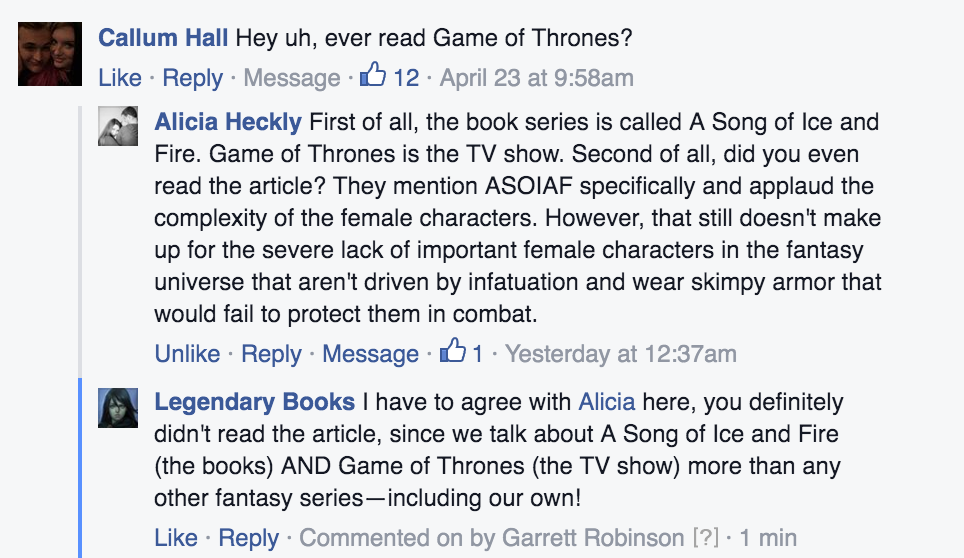The image size is (964, 558).
Task: Unlike Alicia Heckly's reply
Action: tap(187, 354)
